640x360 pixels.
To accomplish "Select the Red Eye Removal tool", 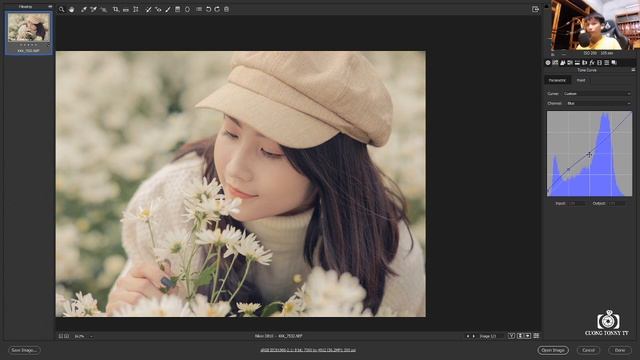I will click(x=158, y=9).
